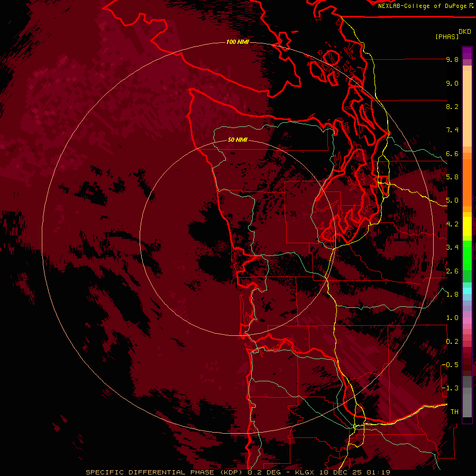Click the 0.2 DEG elevation angle in caption
The image size is (476, 476).
(x=264, y=472)
